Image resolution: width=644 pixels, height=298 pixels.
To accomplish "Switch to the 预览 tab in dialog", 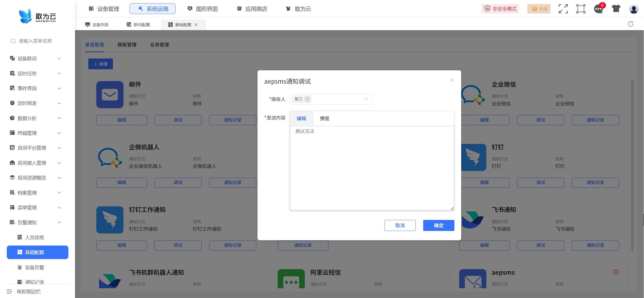I will tap(324, 118).
